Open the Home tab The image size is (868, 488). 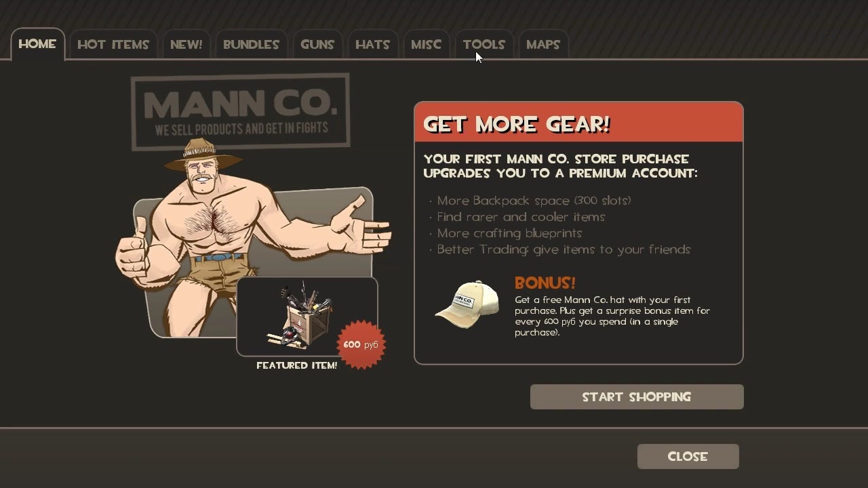click(37, 44)
